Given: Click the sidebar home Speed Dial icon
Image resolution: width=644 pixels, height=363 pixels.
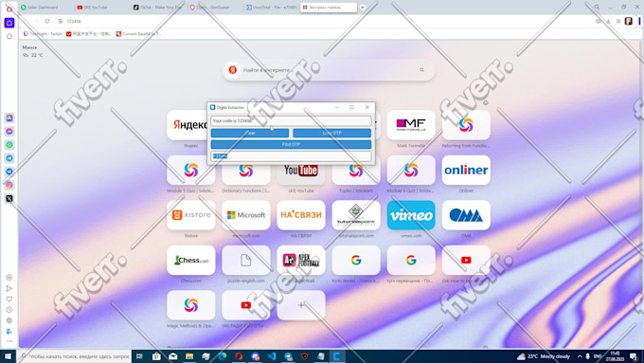Looking at the screenshot, I should pos(9,23).
